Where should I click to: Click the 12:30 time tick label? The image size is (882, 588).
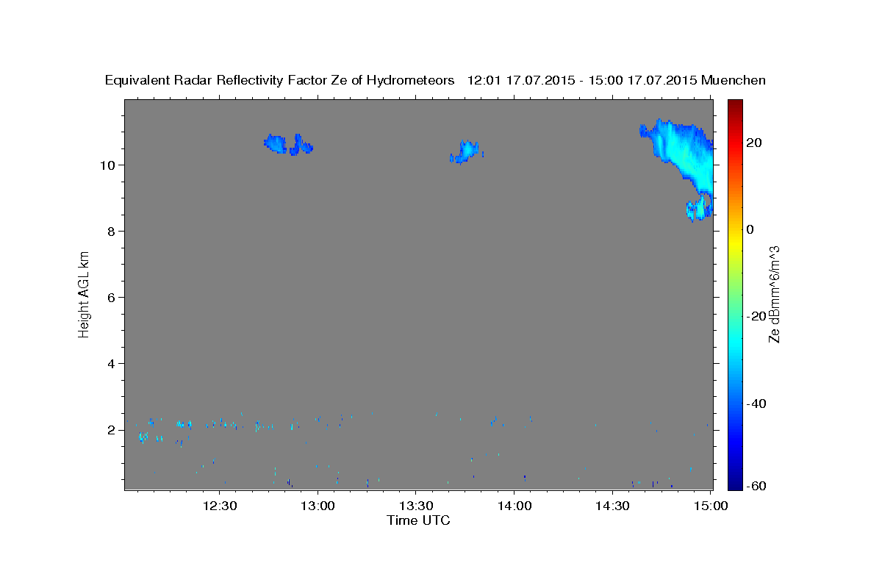[220, 506]
